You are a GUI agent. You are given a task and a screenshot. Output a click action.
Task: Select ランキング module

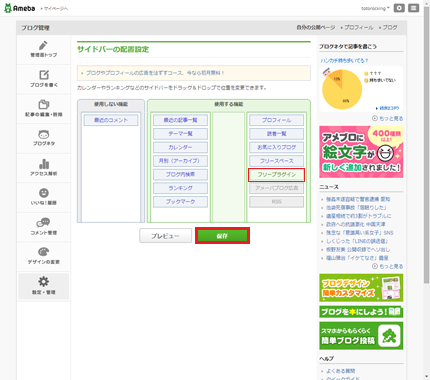(x=180, y=188)
